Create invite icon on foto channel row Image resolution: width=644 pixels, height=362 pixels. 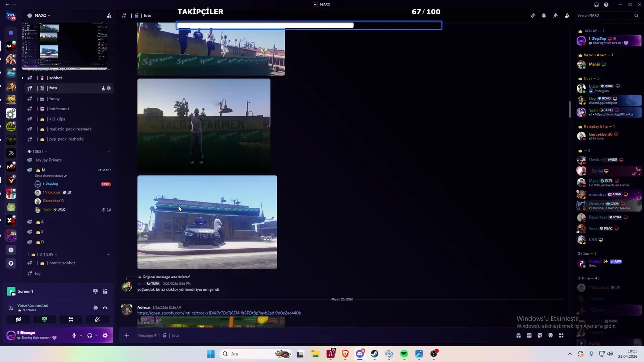[103, 88]
